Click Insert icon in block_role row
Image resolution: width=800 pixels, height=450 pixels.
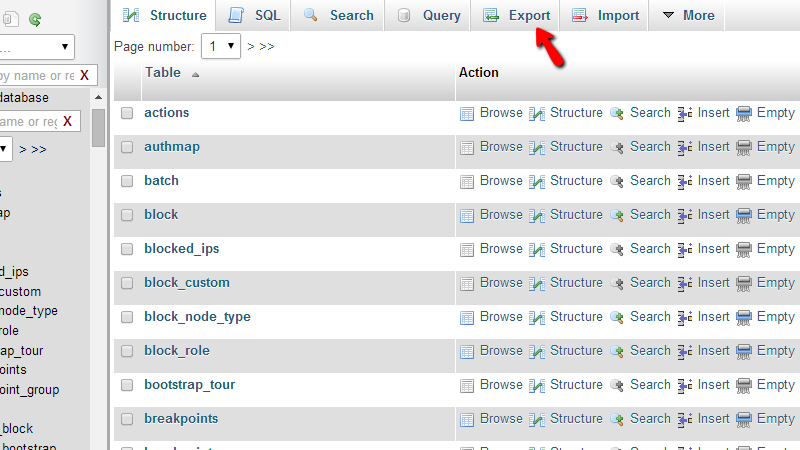pos(685,352)
